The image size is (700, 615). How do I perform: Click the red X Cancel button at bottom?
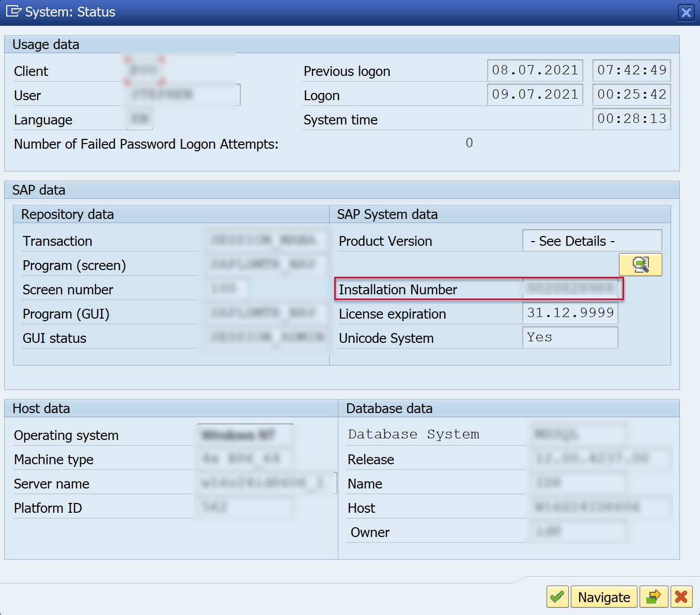click(x=681, y=597)
